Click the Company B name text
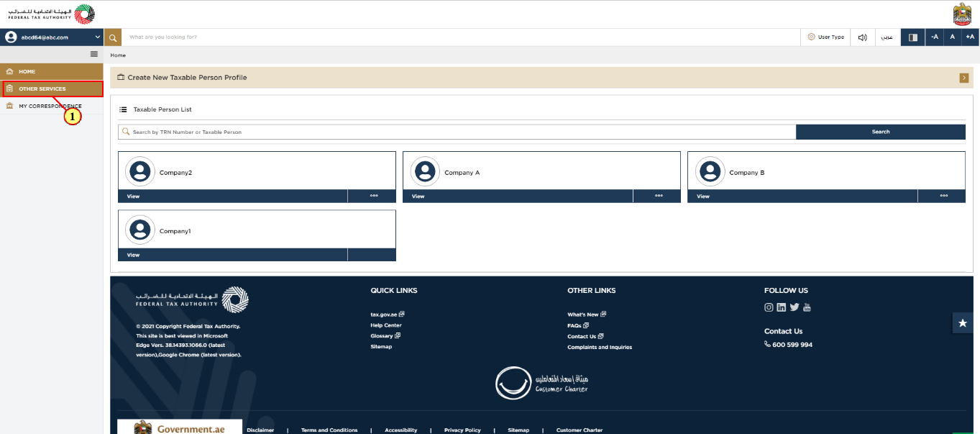 click(x=747, y=173)
